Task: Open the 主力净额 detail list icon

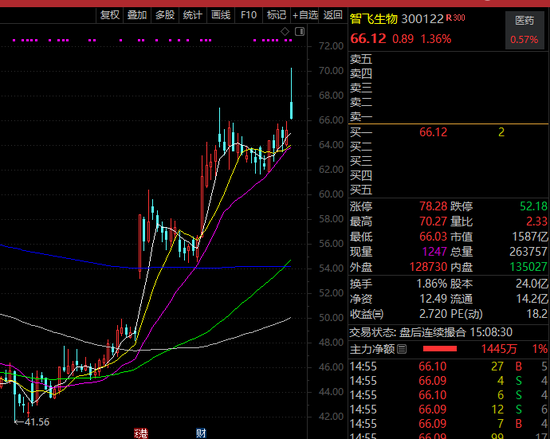Action: (x=402, y=349)
